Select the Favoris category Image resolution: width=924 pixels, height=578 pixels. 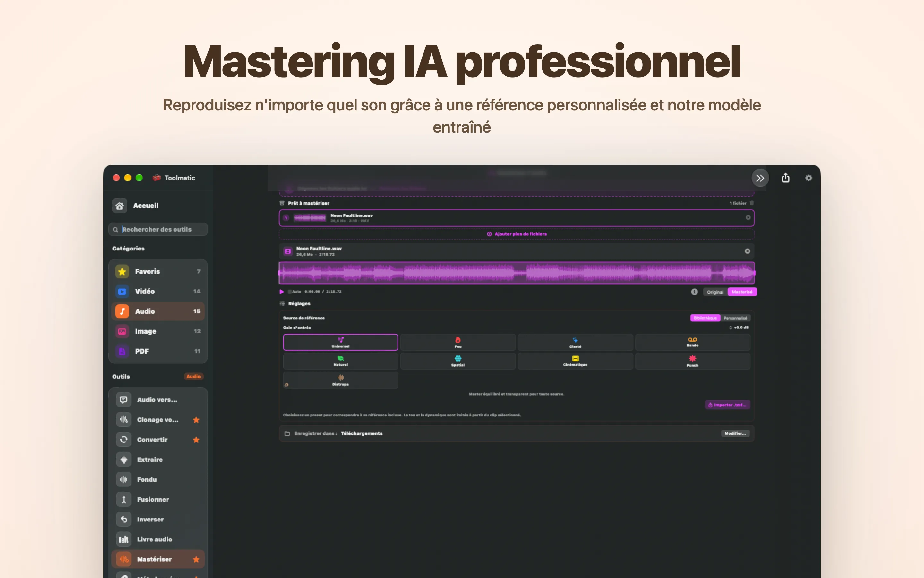158,271
